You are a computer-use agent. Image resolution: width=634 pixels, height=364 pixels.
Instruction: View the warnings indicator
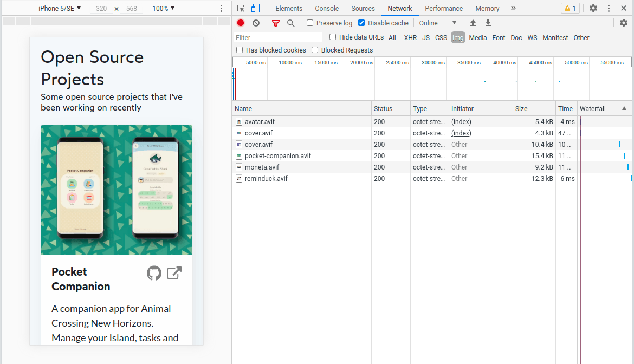(570, 8)
